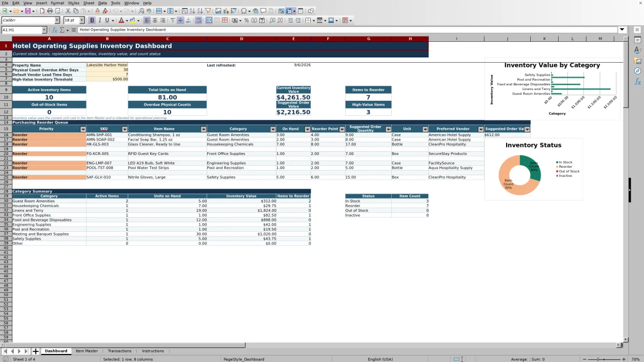This screenshot has height=362, width=644.
Task: Click column header G
Action: pyautogui.click(x=369, y=39)
